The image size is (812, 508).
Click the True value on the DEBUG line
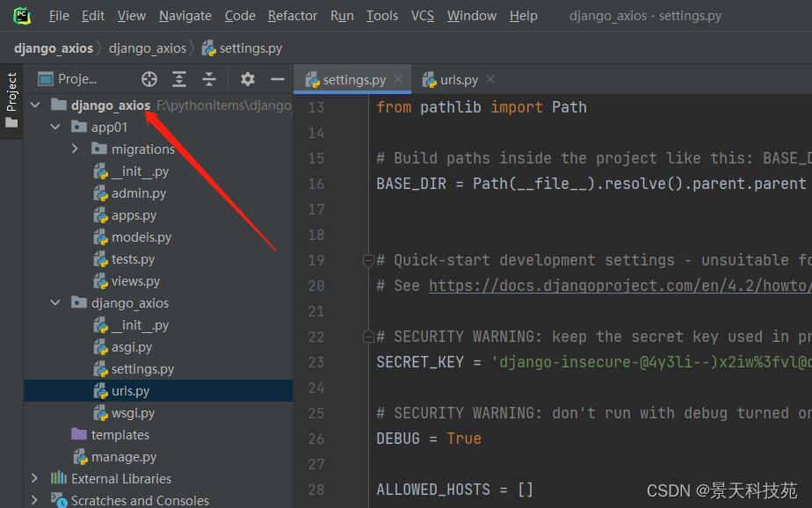tap(464, 439)
